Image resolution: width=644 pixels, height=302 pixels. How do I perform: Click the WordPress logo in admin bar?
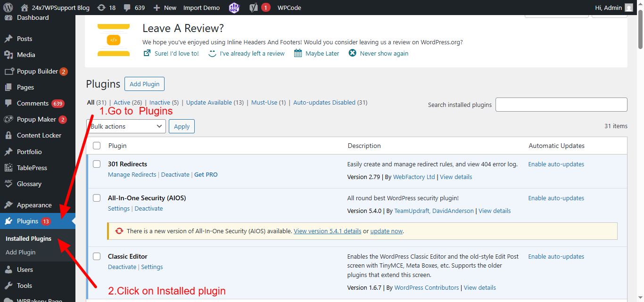coord(8,8)
